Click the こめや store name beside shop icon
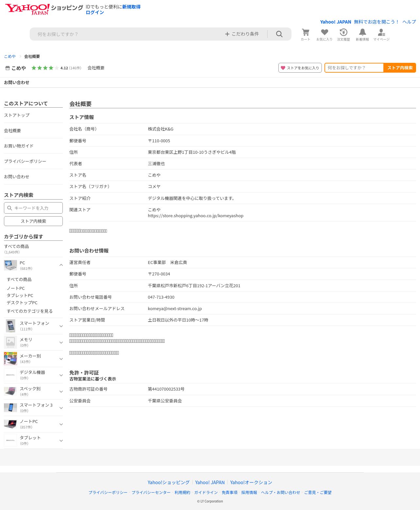This screenshot has width=420, height=510. point(19,68)
